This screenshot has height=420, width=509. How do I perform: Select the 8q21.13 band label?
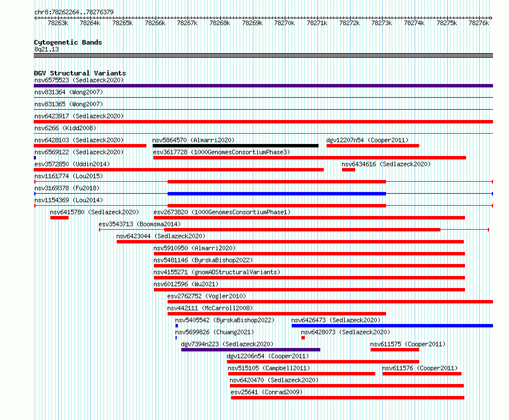pos(47,49)
